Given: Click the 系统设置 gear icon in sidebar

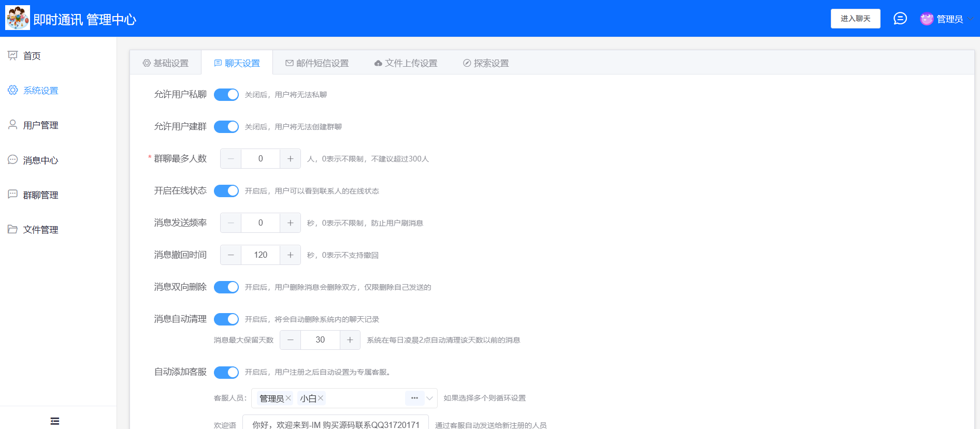Looking at the screenshot, I should (12, 90).
